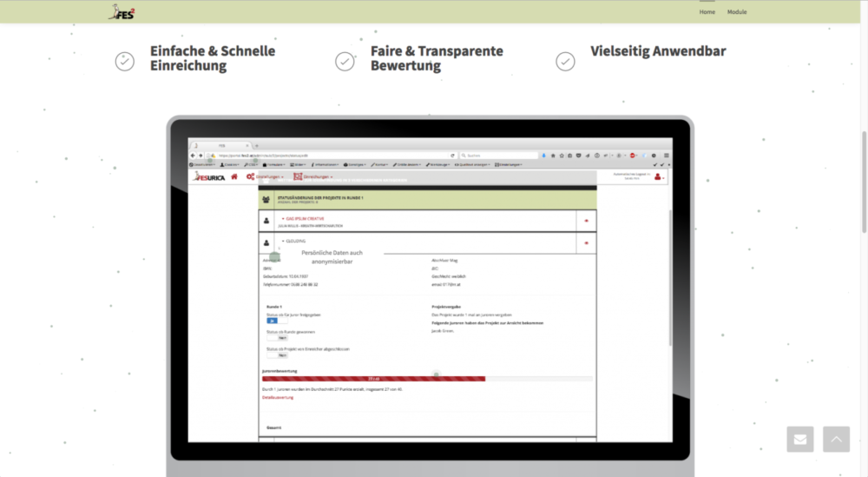Click the red user account icon
This screenshot has height=477, width=868.
click(658, 177)
